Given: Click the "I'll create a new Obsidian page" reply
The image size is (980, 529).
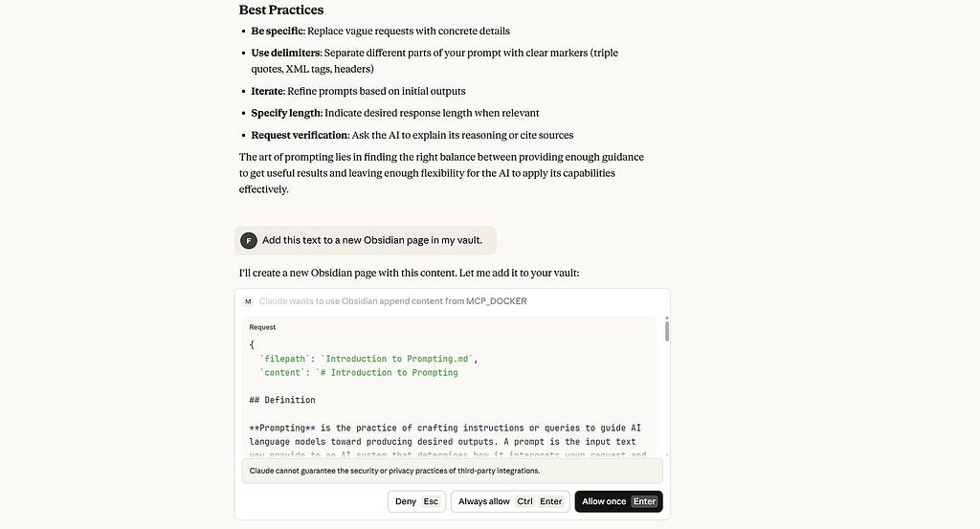Looking at the screenshot, I should click(x=409, y=273).
